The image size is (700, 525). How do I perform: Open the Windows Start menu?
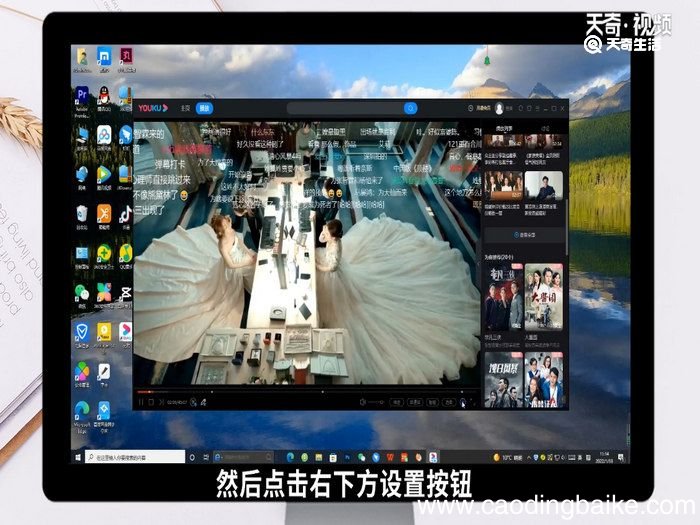(78, 457)
